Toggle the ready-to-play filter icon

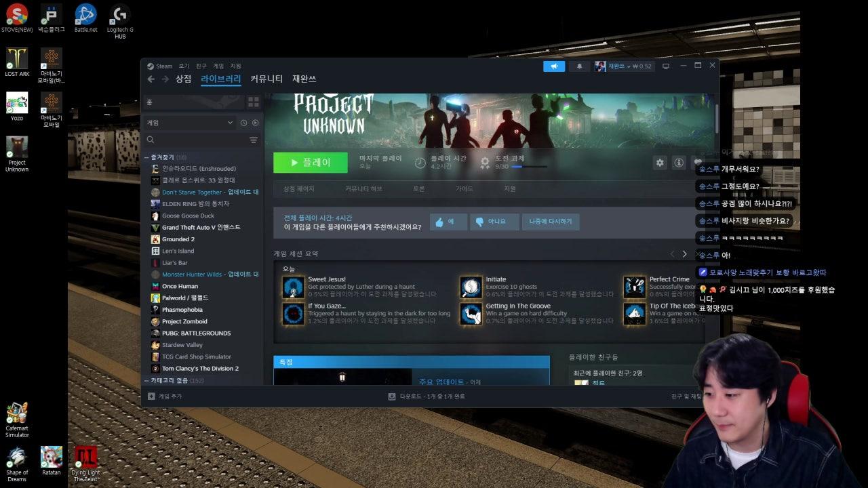(256, 123)
